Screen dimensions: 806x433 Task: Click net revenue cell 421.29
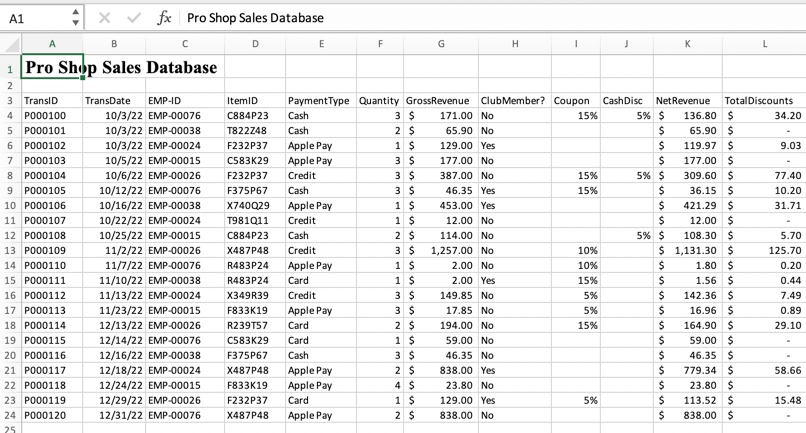tap(688, 205)
